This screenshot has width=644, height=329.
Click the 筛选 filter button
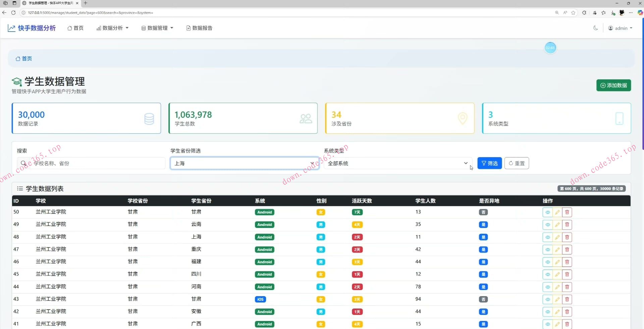coord(489,163)
